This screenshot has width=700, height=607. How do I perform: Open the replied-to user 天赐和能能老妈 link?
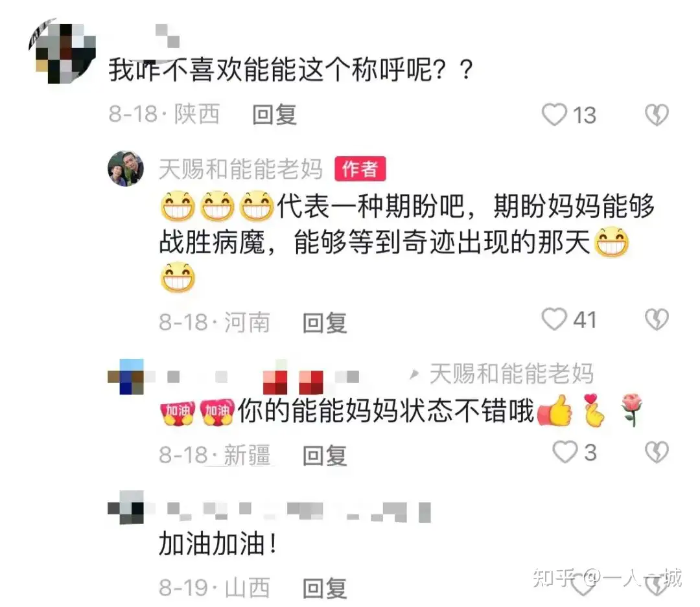511,374
